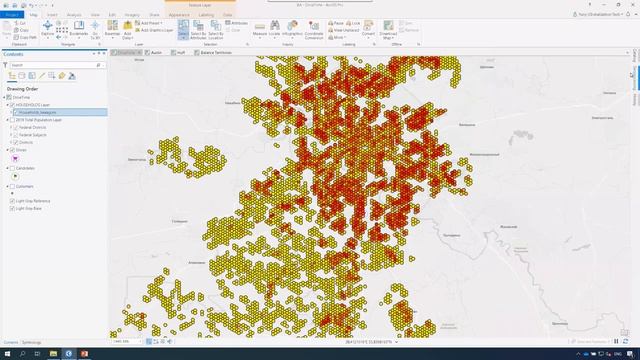Switch to the Insert ribbon tab
The width and height of the screenshot is (640, 360).
coord(52,15)
